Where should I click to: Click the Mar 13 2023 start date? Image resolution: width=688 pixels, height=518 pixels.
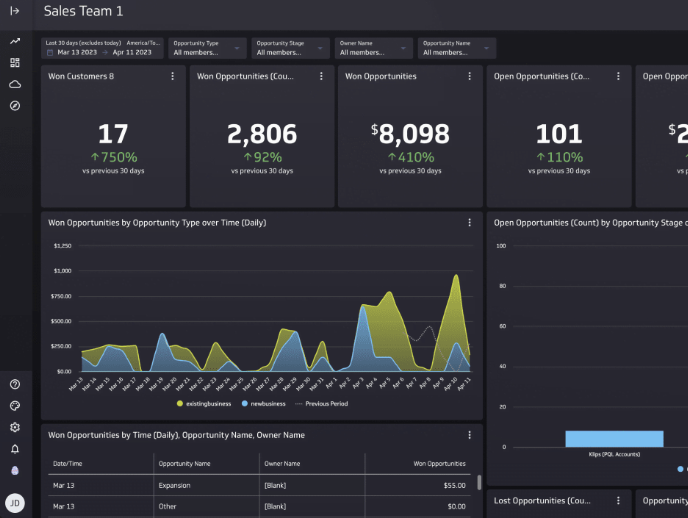77,53
